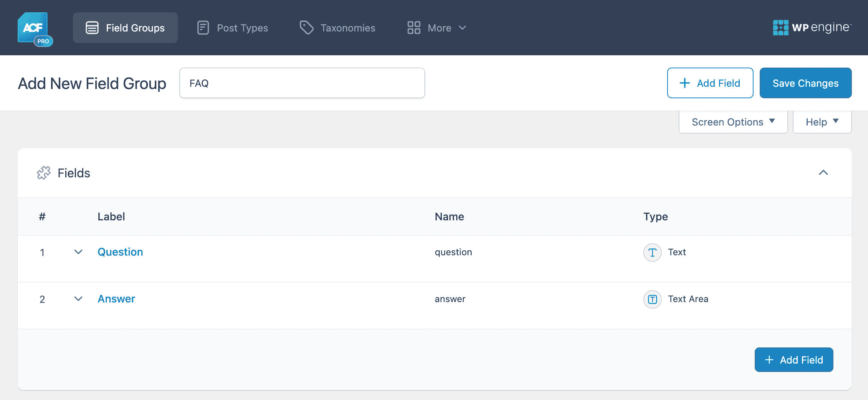Click the outlined Add Field button in header

(x=710, y=83)
